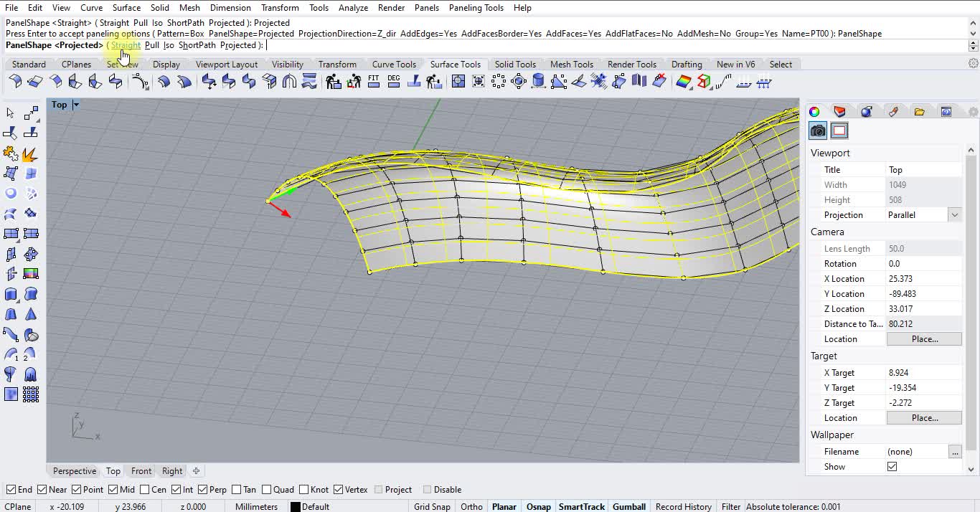Open the Paneling Tools menu

point(476,8)
